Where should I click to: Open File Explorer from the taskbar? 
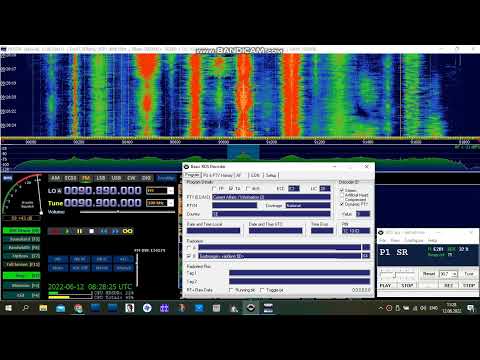(x=43, y=308)
